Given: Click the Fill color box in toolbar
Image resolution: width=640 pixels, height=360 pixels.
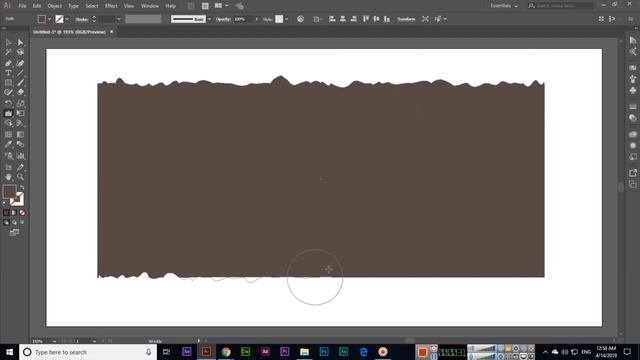Looking at the screenshot, I should (9, 191).
